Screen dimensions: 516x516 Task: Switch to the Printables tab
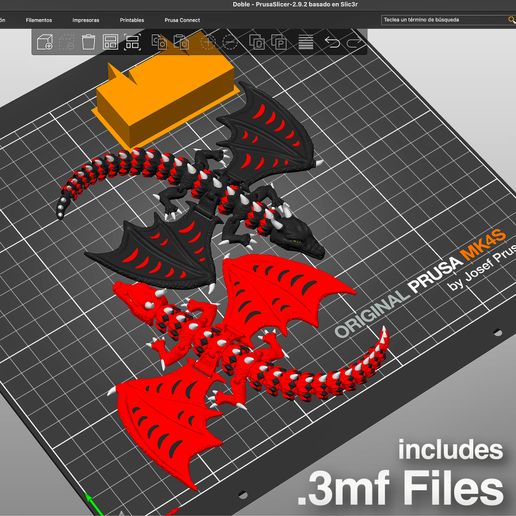click(x=132, y=20)
